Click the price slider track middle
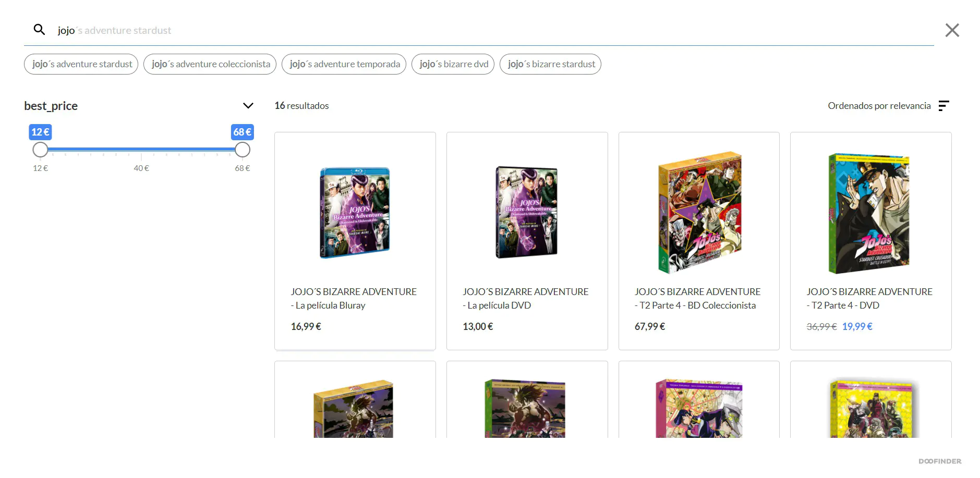Image resolution: width=980 pixels, height=478 pixels. point(141,150)
